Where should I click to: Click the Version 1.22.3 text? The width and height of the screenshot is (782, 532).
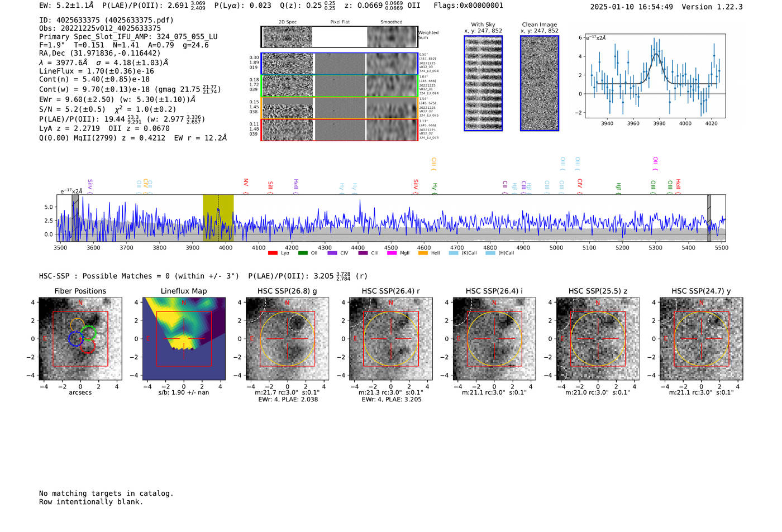point(712,7)
